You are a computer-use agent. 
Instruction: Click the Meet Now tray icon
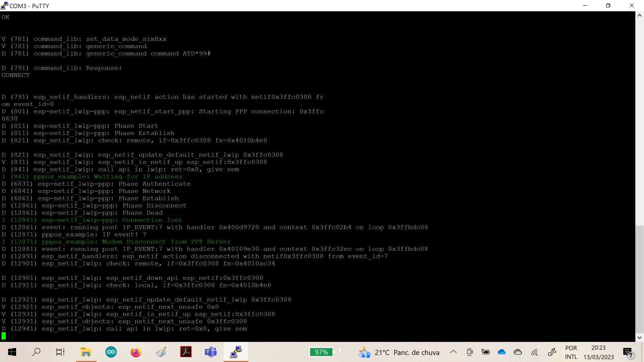click(x=470, y=352)
